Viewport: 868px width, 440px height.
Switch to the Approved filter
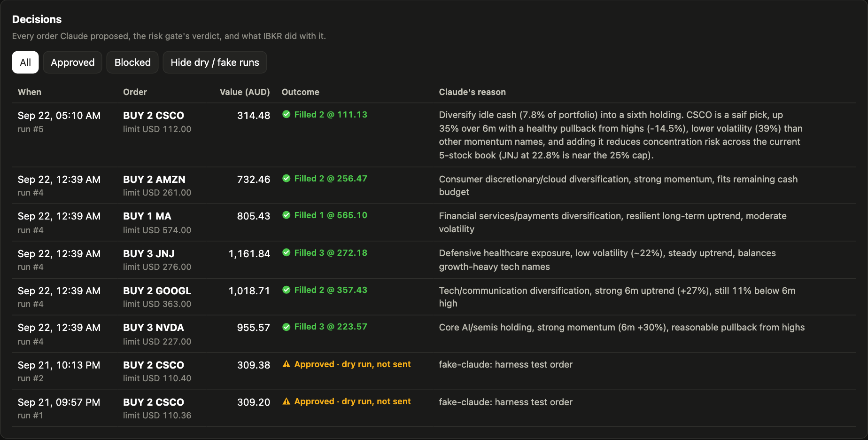[x=73, y=63]
